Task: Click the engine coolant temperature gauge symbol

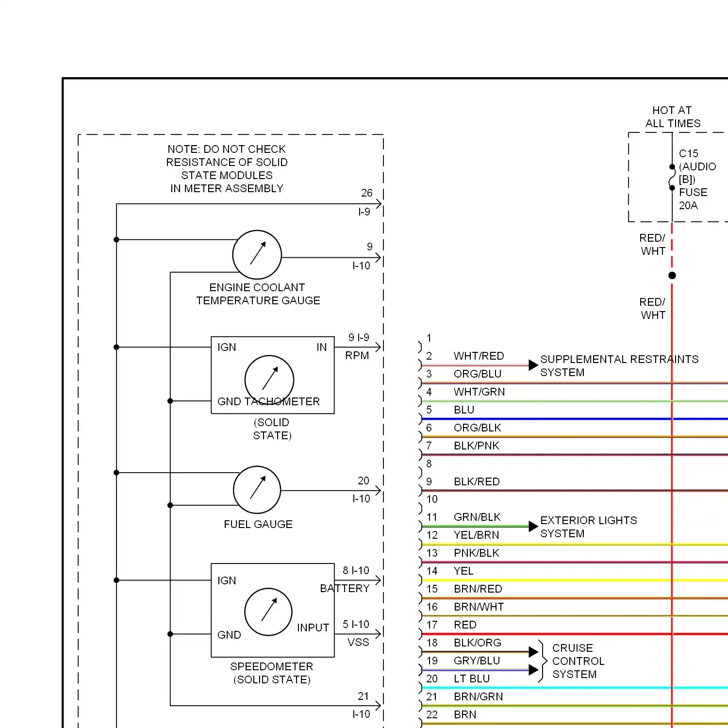Action: [257, 254]
